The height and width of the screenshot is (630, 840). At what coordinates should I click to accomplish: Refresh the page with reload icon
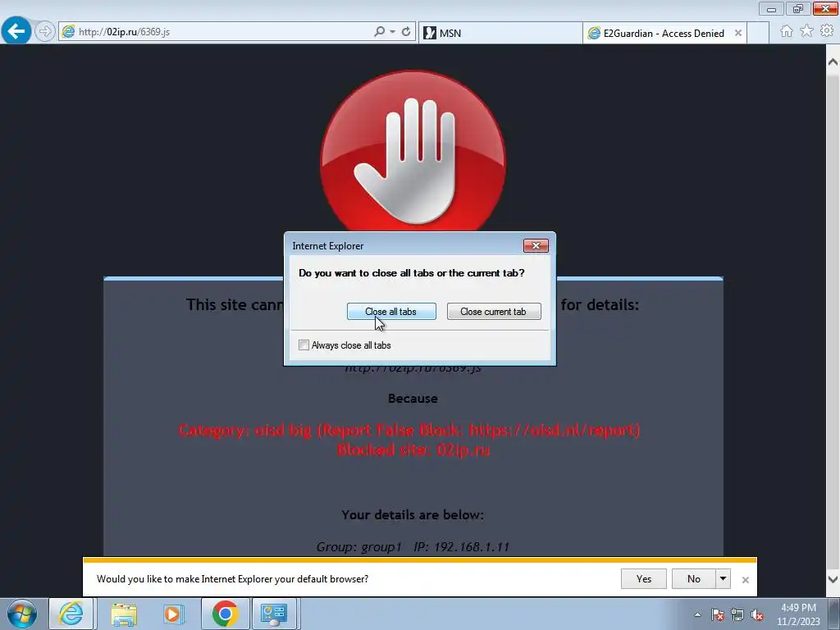coord(406,32)
